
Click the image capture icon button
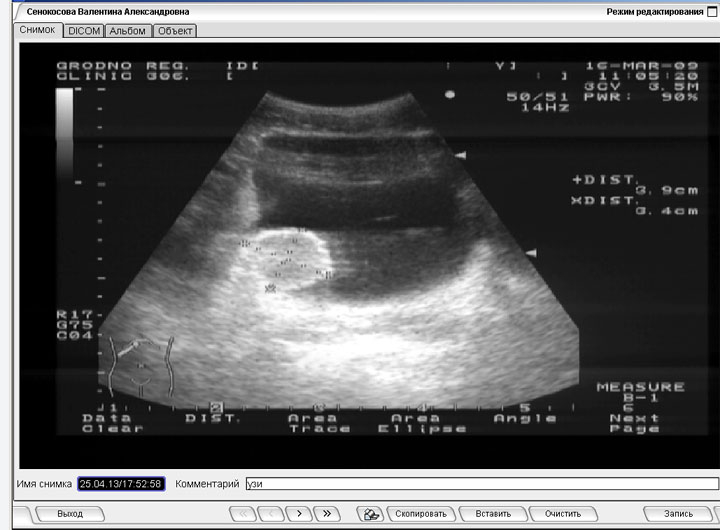pyautogui.click(x=369, y=513)
